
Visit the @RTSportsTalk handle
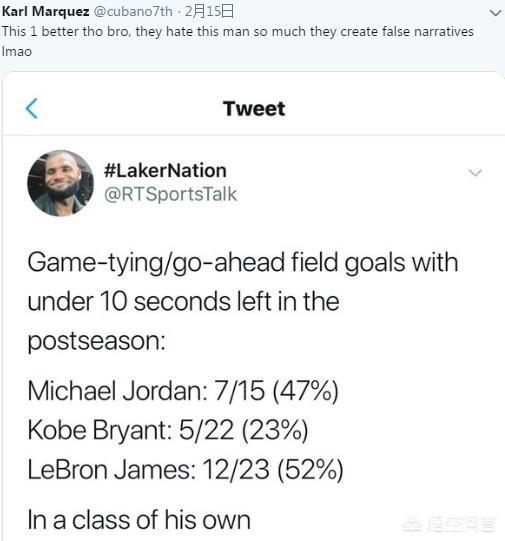(170, 194)
